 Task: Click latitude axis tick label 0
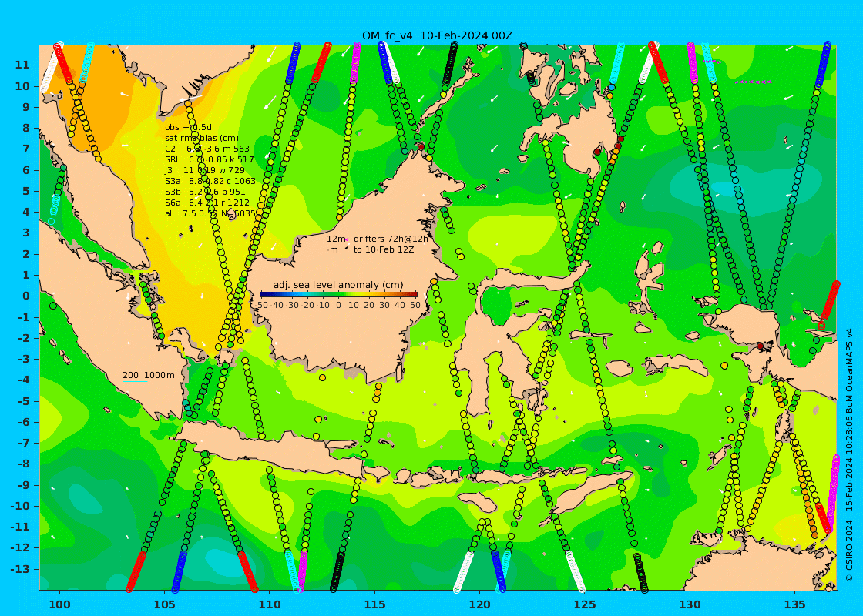coord(25,296)
